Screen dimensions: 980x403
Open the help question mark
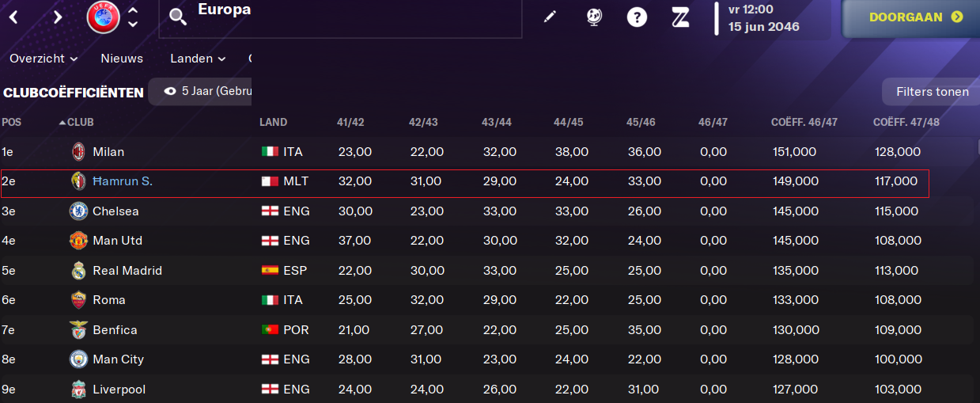tap(637, 17)
